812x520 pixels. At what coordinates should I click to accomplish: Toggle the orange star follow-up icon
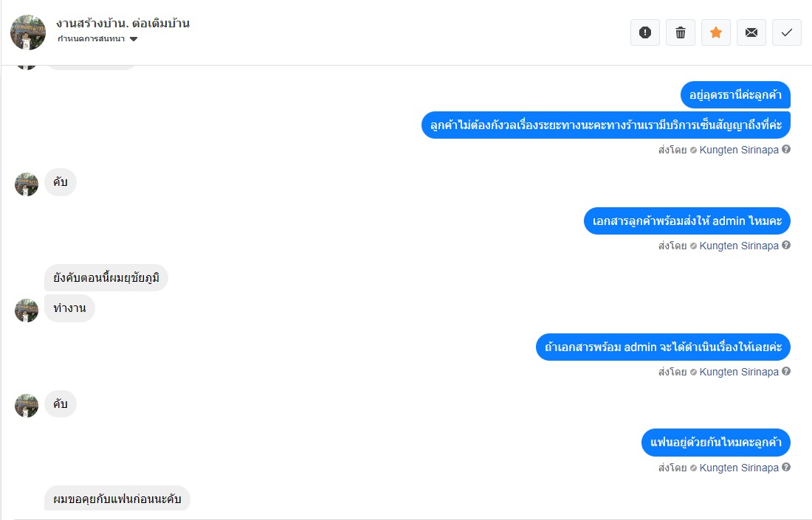tap(716, 32)
